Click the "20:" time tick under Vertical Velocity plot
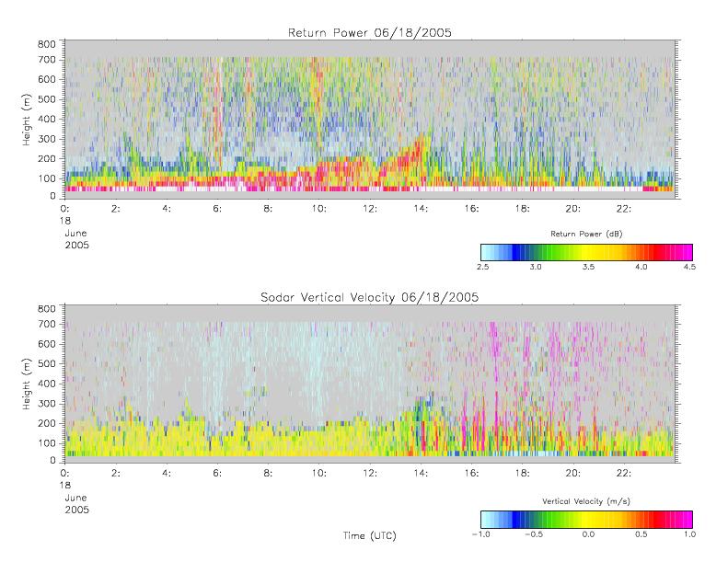728x562 pixels. point(573,474)
